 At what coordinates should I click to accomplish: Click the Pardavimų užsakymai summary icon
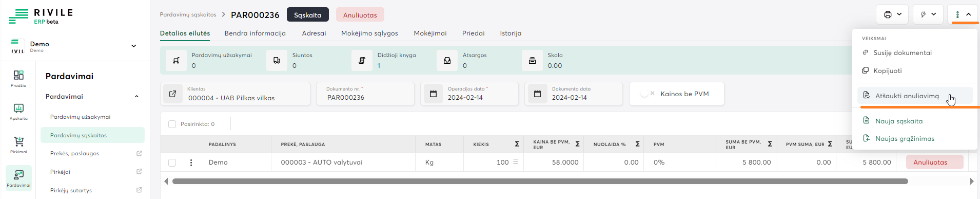tap(176, 60)
